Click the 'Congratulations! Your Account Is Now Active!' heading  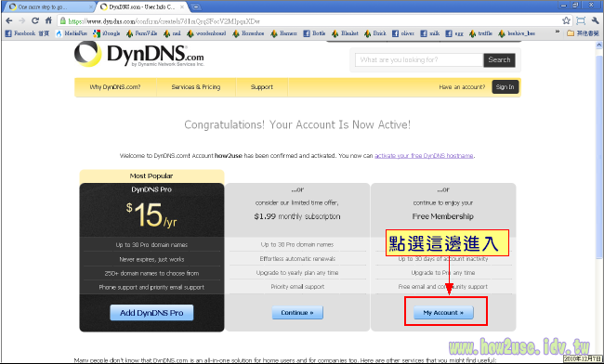click(x=297, y=124)
